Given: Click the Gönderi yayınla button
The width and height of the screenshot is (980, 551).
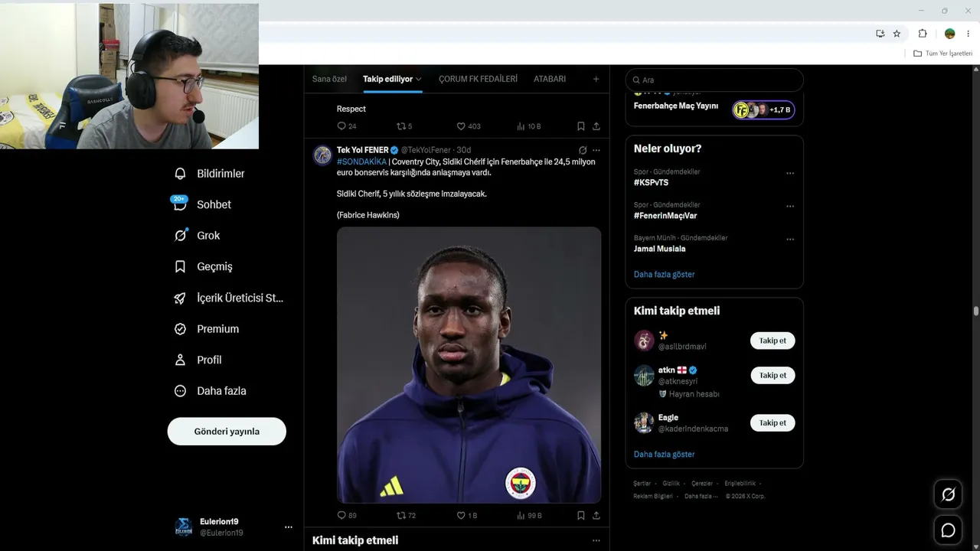Looking at the screenshot, I should click(x=227, y=432).
